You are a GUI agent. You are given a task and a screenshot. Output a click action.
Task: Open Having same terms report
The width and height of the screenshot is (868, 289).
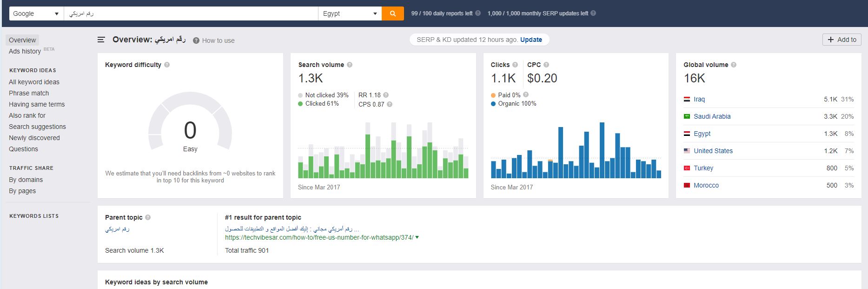point(37,104)
